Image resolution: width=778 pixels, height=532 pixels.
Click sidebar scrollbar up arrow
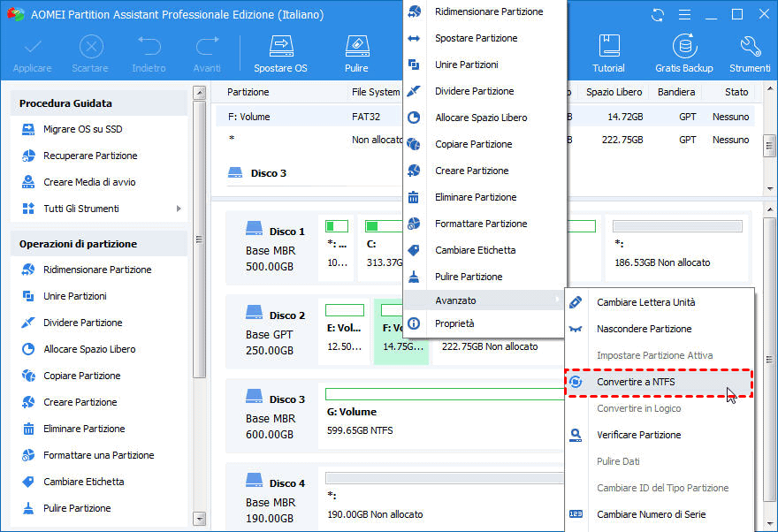(x=199, y=93)
